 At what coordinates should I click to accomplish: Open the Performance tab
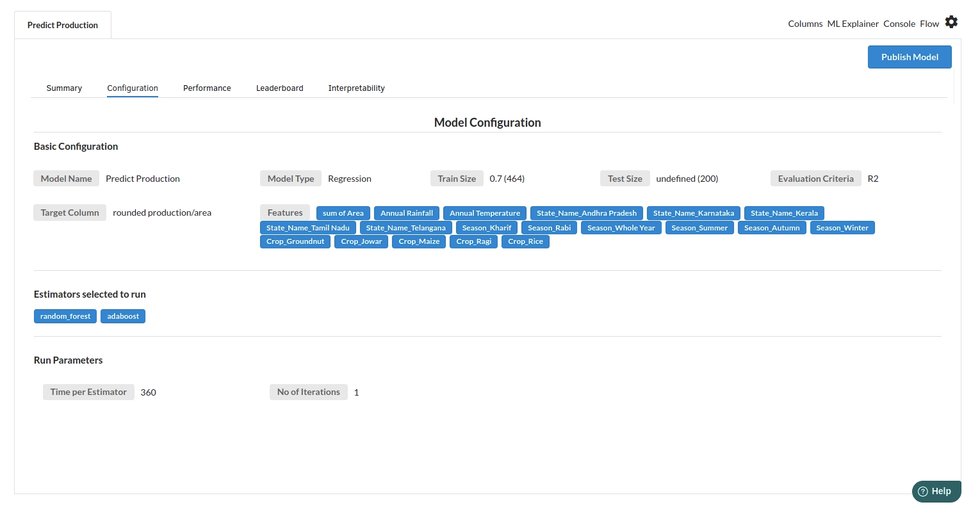207,88
